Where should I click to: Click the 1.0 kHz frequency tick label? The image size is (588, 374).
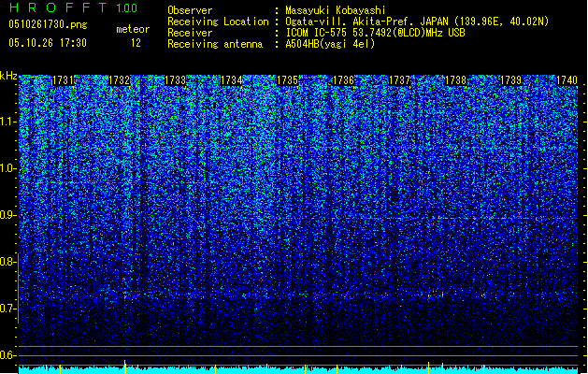[x=8, y=169]
